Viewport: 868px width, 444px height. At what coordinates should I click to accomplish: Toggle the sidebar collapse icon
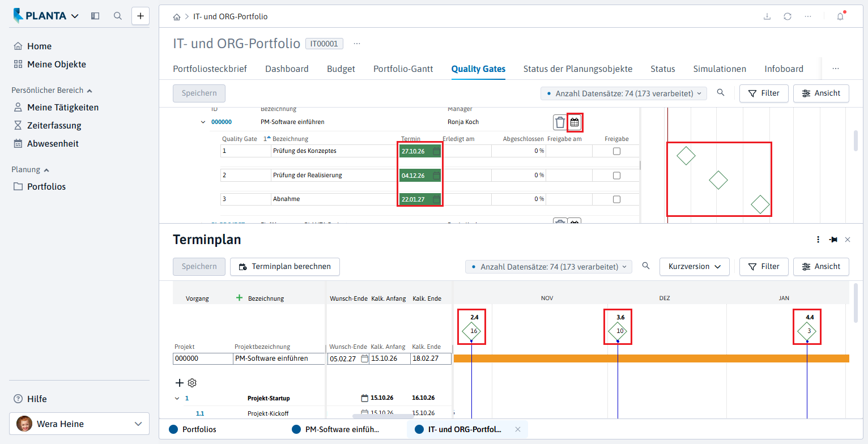95,16
